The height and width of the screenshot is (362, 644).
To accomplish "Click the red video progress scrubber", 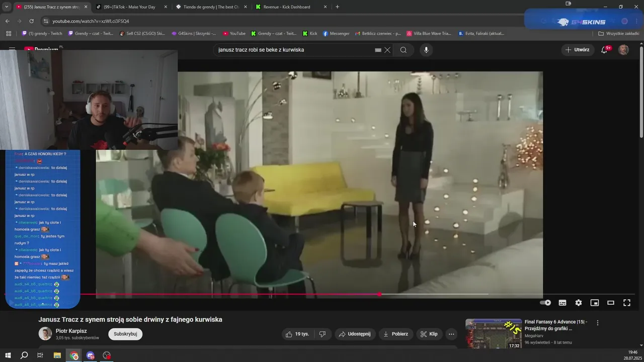I will (379, 294).
